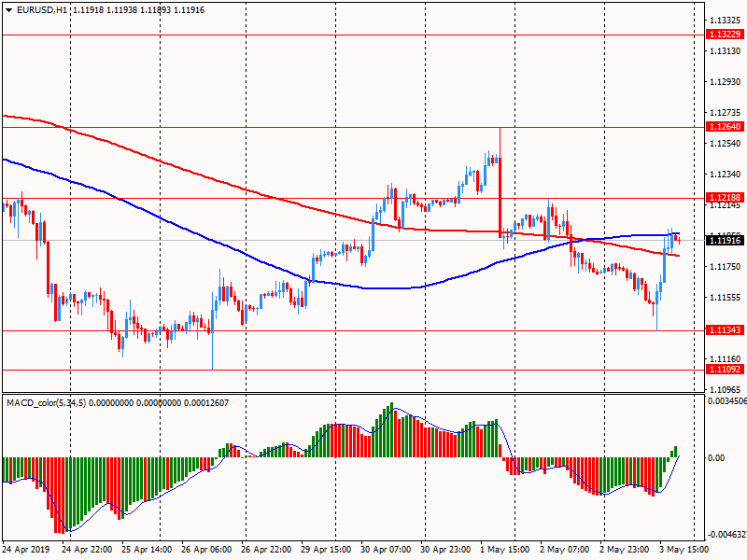The width and height of the screenshot is (747, 560).
Task: Click the 1.12930 price scale value
Action: 726,82
